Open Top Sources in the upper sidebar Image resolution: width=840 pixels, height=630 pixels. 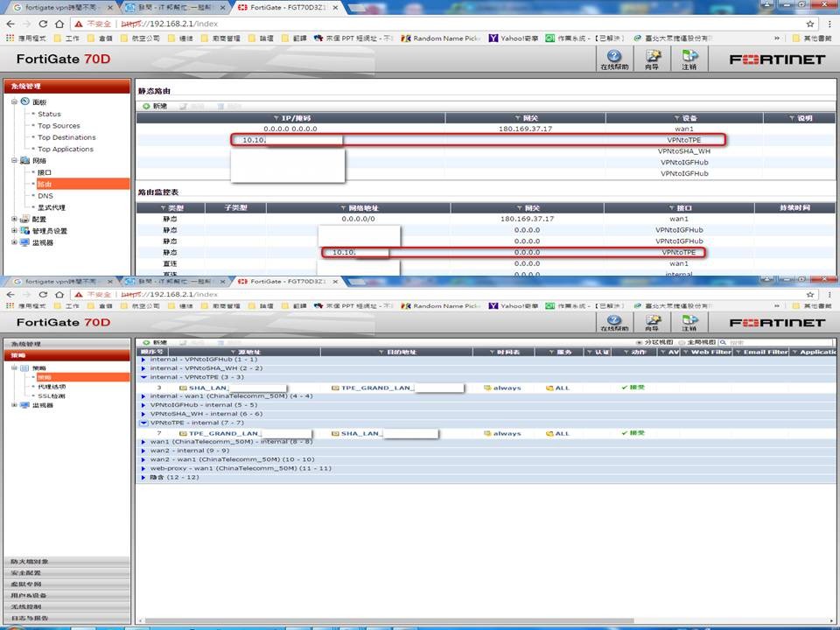[x=59, y=126]
